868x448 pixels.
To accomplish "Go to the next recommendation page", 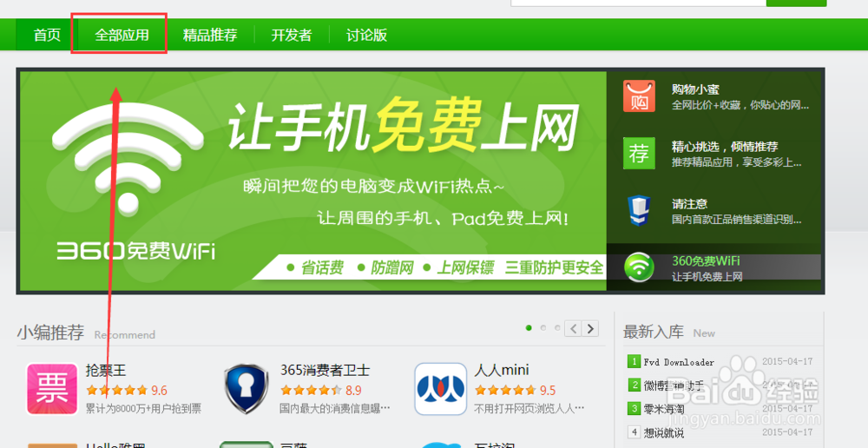I will coord(590,328).
